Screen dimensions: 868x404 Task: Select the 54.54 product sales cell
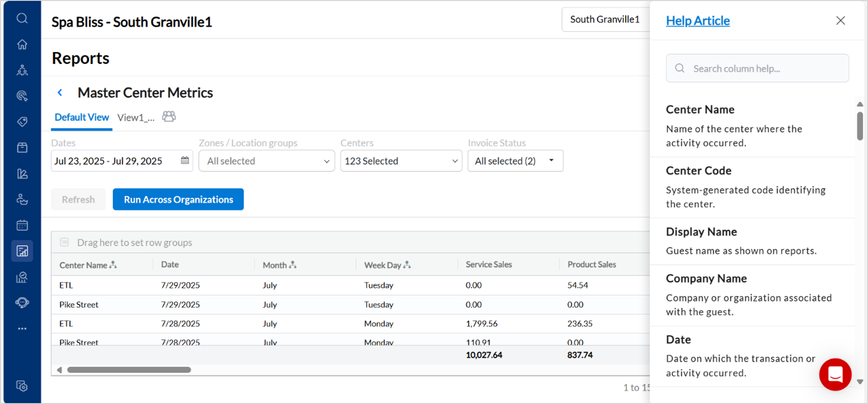(578, 285)
